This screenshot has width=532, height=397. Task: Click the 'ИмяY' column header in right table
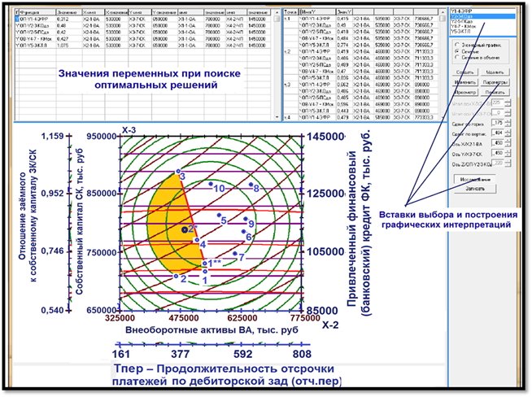(317, 12)
